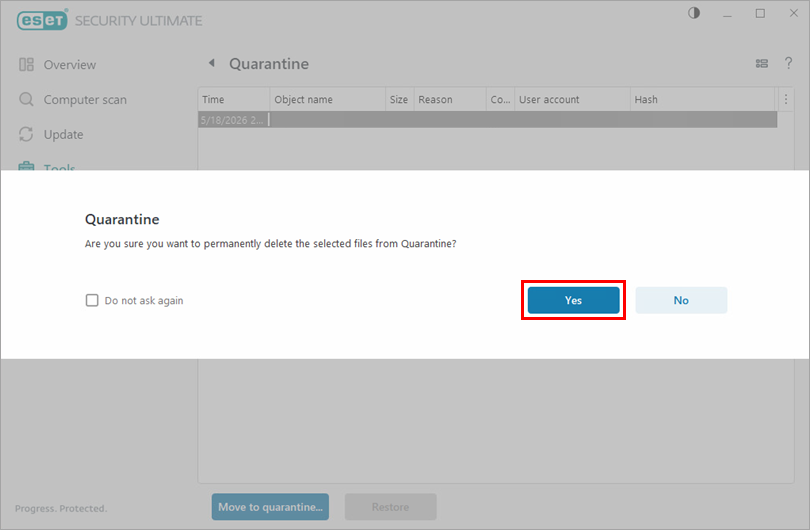Open the help question mark icon
Screen dimensions: 810x530
tap(788, 63)
